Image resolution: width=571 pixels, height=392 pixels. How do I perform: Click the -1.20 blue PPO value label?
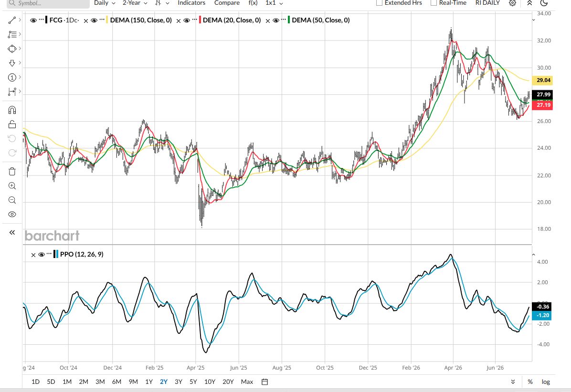(x=541, y=316)
